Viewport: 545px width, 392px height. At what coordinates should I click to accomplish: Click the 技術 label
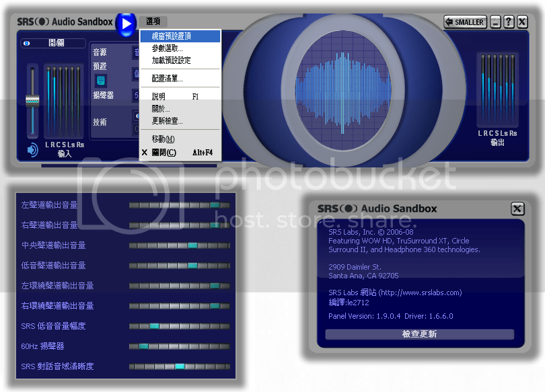tap(100, 122)
